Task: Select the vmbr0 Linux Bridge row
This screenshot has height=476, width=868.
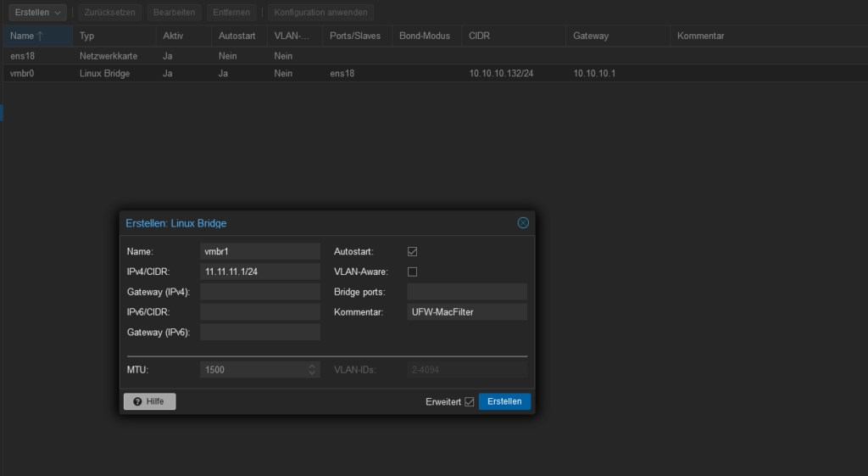Action: pos(254,74)
